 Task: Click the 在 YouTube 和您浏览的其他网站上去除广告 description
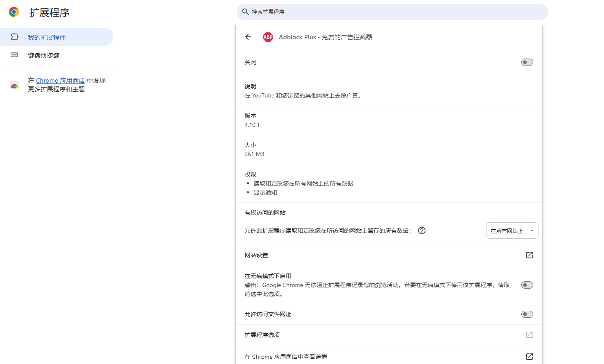tap(303, 95)
